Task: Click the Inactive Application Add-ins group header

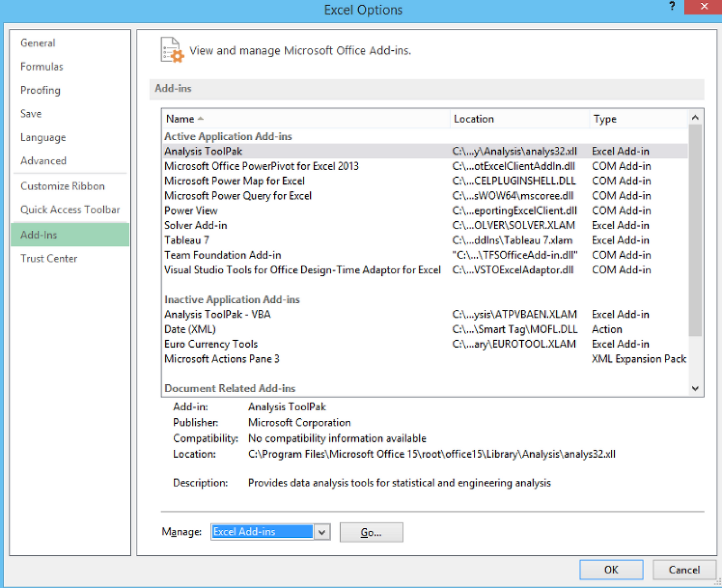Action: (x=232, y=300)
